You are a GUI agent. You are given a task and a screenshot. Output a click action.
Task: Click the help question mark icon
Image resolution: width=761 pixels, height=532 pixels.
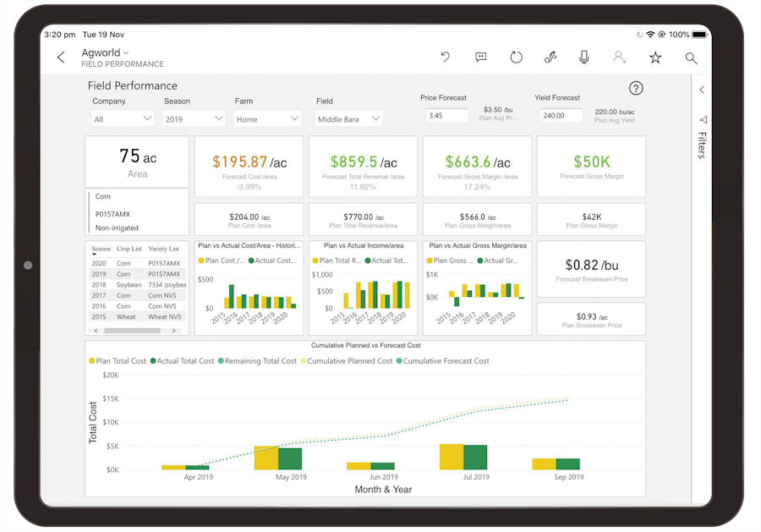point(636,89)
